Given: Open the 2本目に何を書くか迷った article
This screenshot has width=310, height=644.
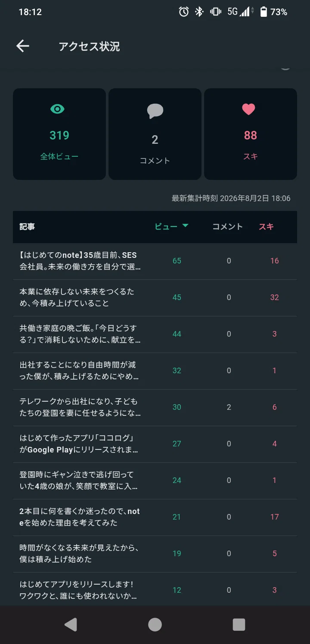Looking at the screenshot, I should pos(155,517).
